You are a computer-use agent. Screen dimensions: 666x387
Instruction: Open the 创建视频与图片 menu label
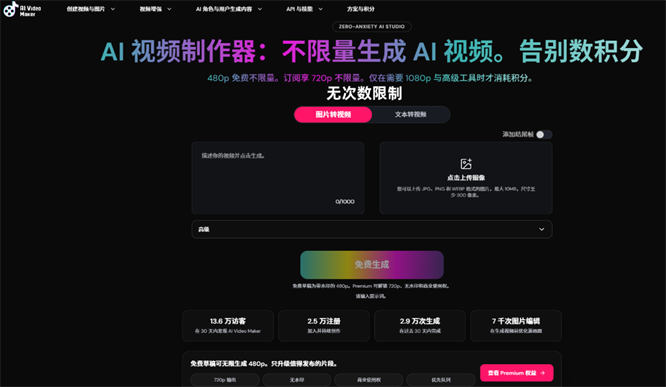(x=85, y=9)
